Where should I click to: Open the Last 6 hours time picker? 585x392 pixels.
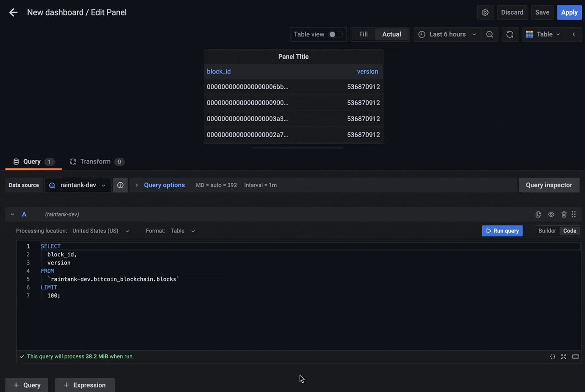pos(447,34)
